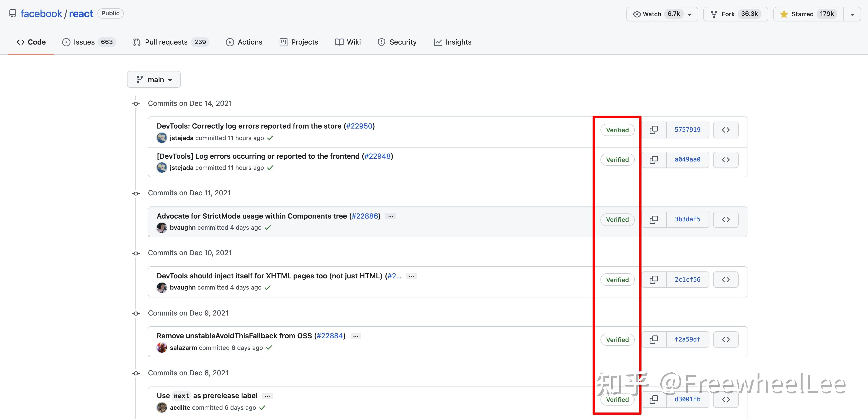Copy the SHA for commit a049aa0
The width and height of the screenshot is (868, 419).
pyautogui.click(x=653, y=159)
